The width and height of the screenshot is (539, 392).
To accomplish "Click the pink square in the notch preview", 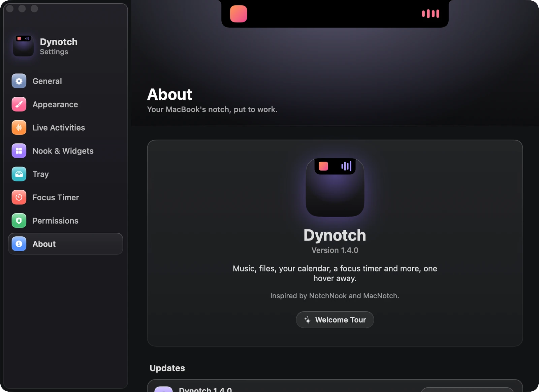I will point(239,14).
